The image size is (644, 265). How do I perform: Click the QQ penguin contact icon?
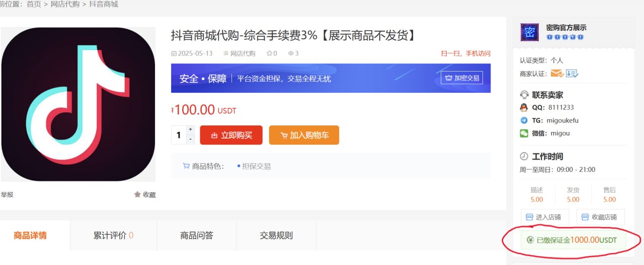point(524,107)
